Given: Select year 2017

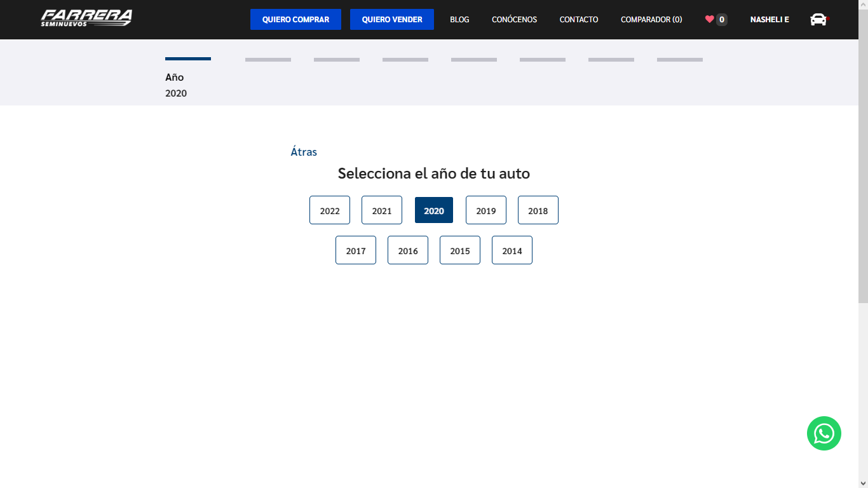Looking at the screenshot, I should click(x=356, y=250).
